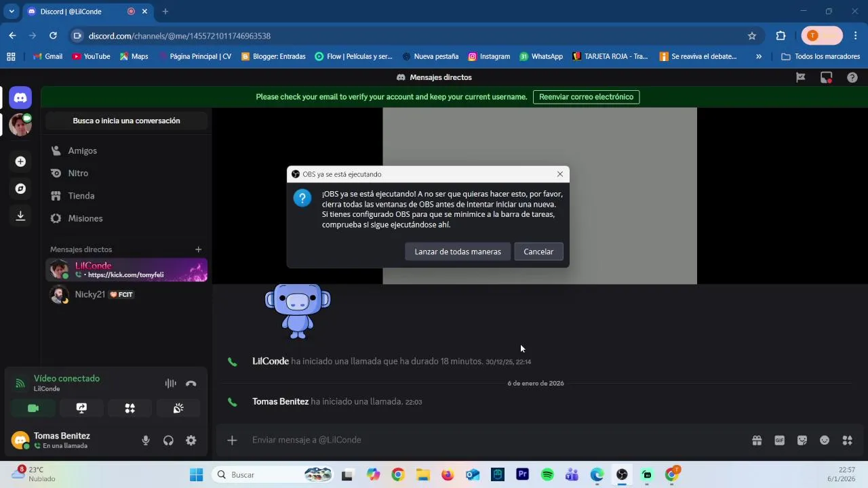Open the apps icon in message bar
The width and height of the screenshot is (868, 488).
coord(848,441)
